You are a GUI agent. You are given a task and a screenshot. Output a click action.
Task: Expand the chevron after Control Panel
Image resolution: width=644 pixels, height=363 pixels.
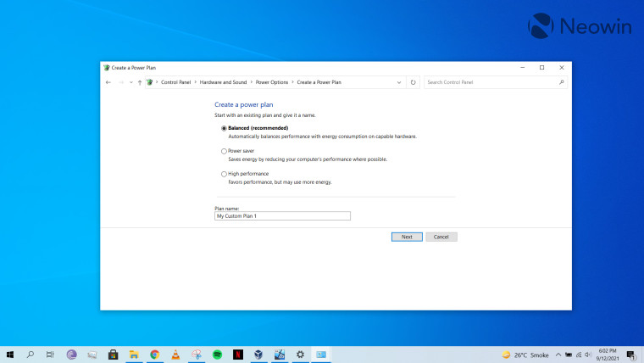(196, 82)
